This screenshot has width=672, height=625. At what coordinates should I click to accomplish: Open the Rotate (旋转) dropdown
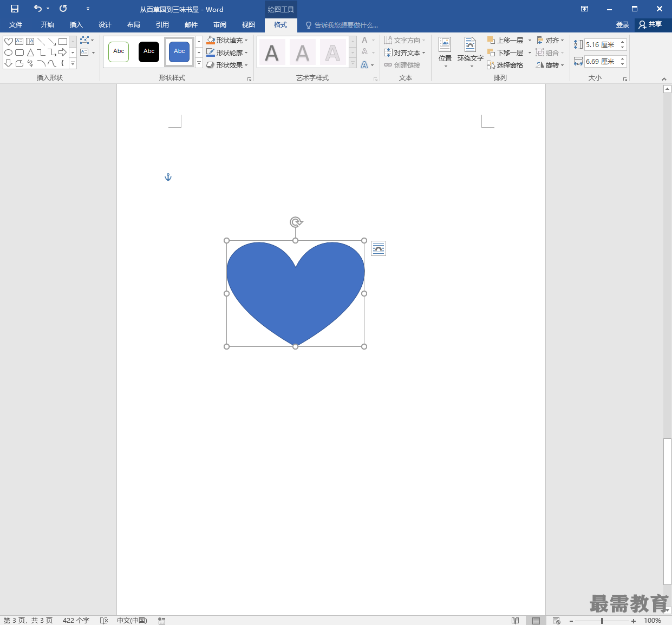pyautogui.click(x=550, y=65)
